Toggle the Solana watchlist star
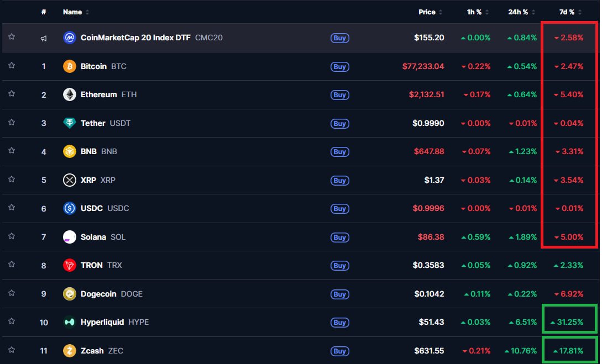 [12, 236]
